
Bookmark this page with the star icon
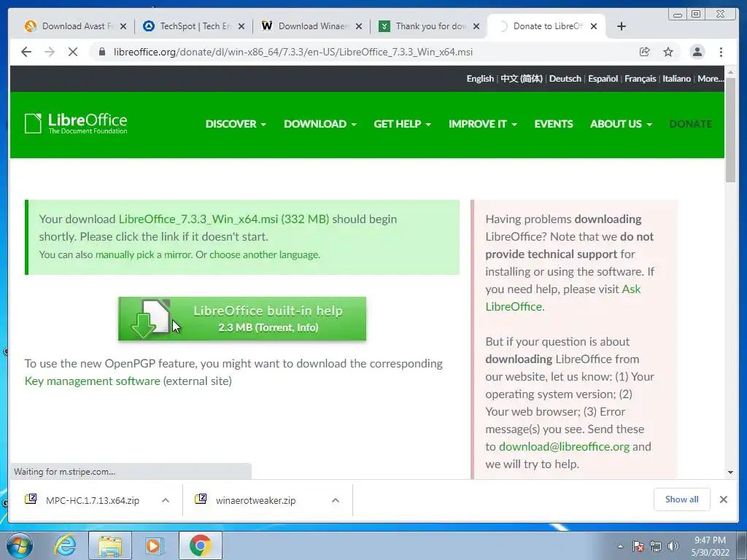coord(668,52)
